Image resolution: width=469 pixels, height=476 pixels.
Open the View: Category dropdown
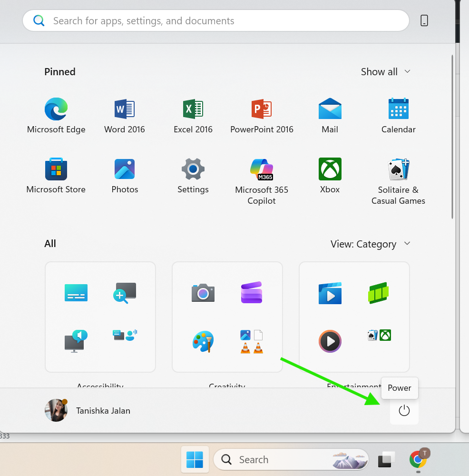coord(371,244)
